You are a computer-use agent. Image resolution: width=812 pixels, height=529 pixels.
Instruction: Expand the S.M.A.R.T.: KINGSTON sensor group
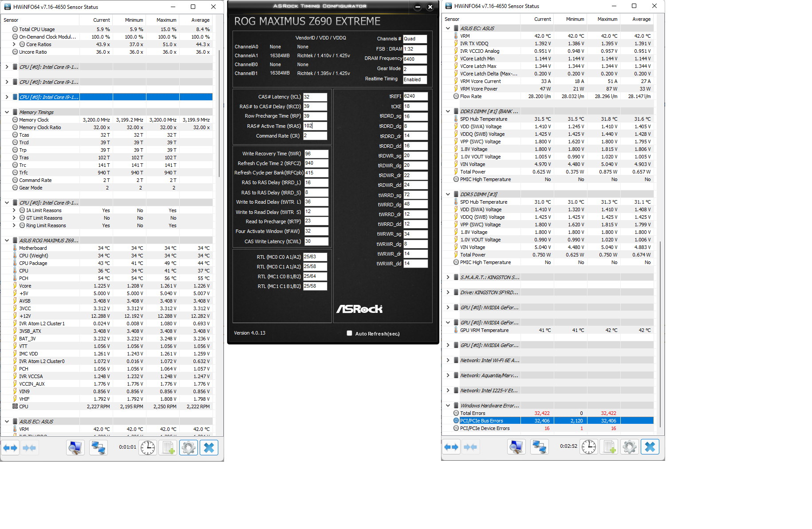point(448,277)
